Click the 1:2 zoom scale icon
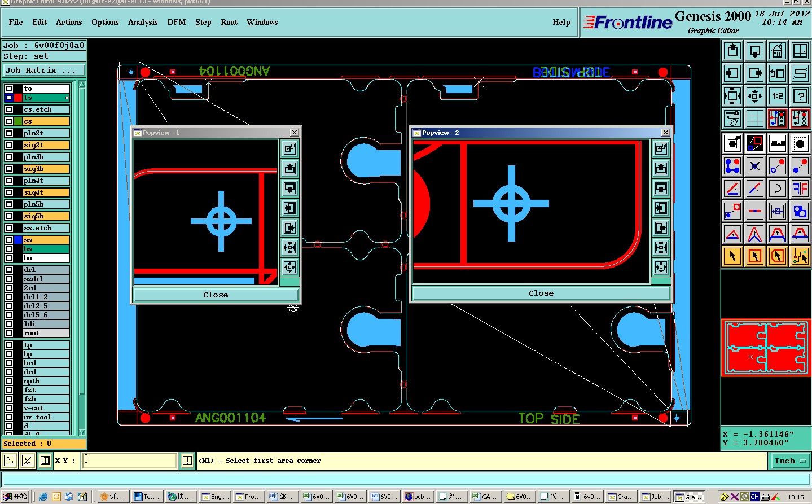Viewport: 812px width, 504px height. coord(778,96)
